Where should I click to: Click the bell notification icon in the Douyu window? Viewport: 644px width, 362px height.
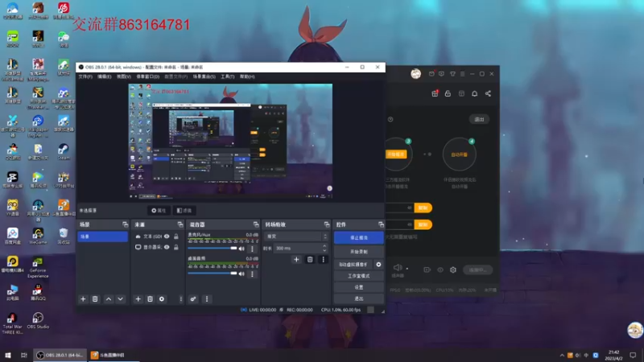tap(474, 93)
